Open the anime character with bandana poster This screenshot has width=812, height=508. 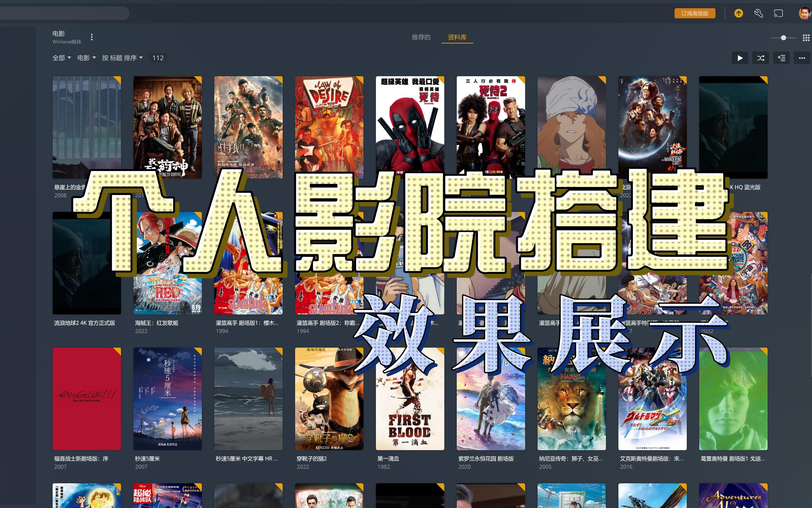[x=572, y=127]
